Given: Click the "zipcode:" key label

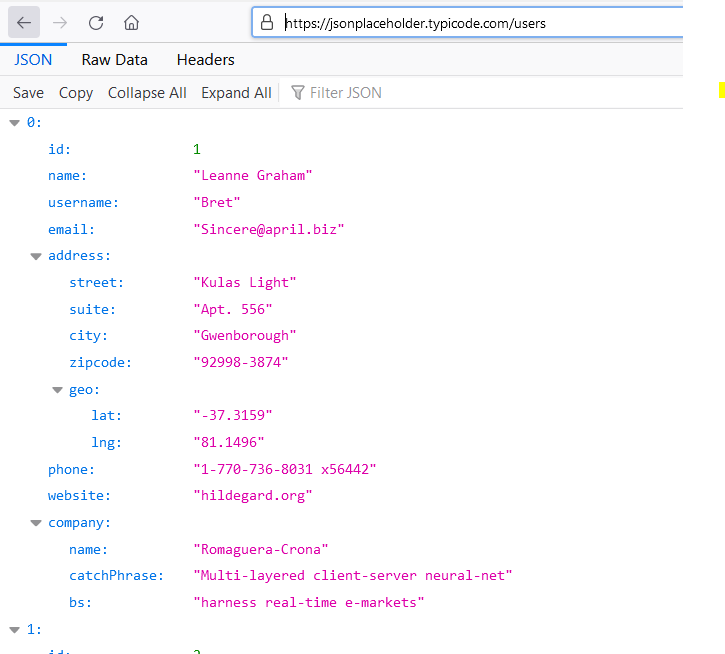Looking at the screenshot, I should pyautogui.click(x=101, y=363).
